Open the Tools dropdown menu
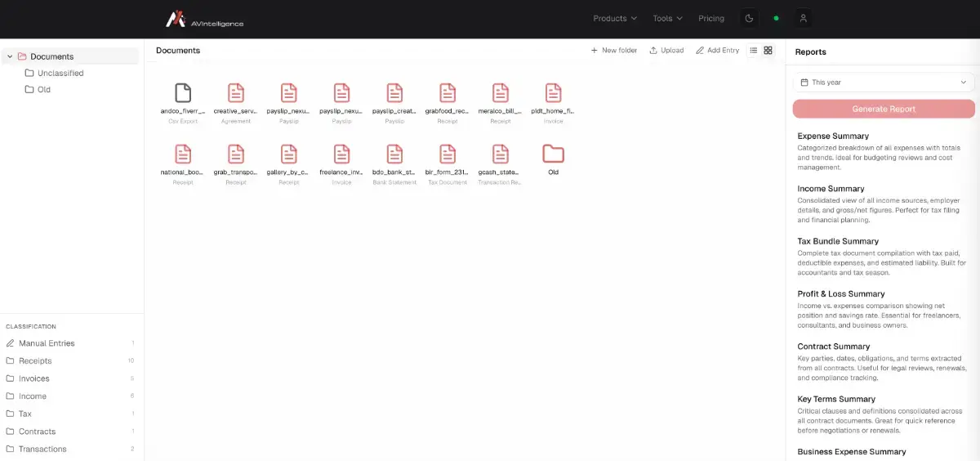This screenshot has height=461, width=980. coord(667,19)
